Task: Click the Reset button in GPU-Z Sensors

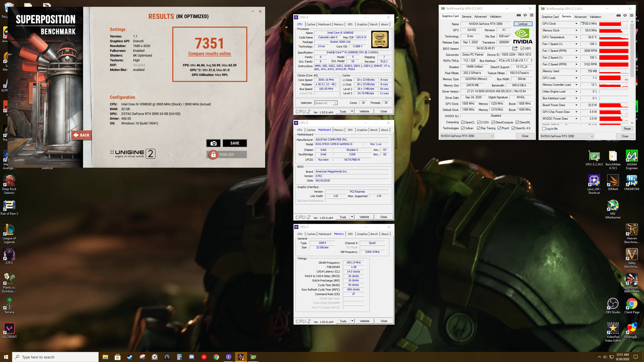Action: (627, 129)
